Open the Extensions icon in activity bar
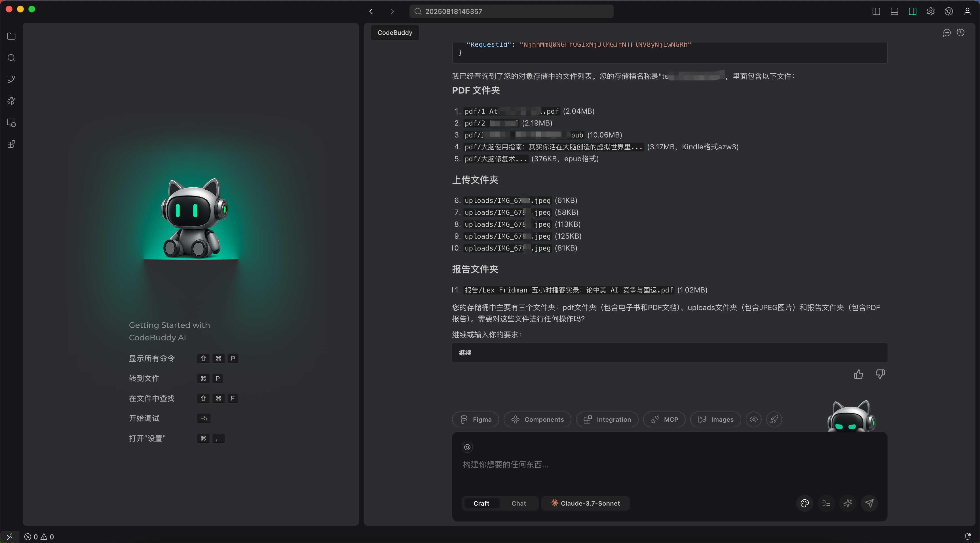The width and height of the screenshot is (980, 543). pos(11,144)
